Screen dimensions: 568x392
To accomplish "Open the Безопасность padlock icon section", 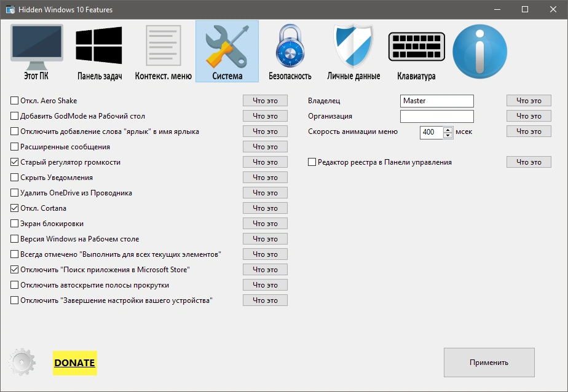I will click(290, 52).
